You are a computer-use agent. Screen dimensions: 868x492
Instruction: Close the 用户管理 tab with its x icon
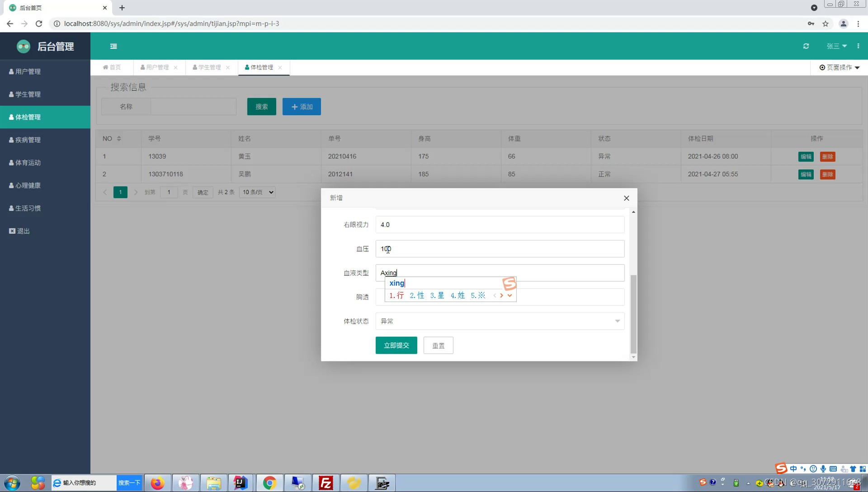pos(176,67)
